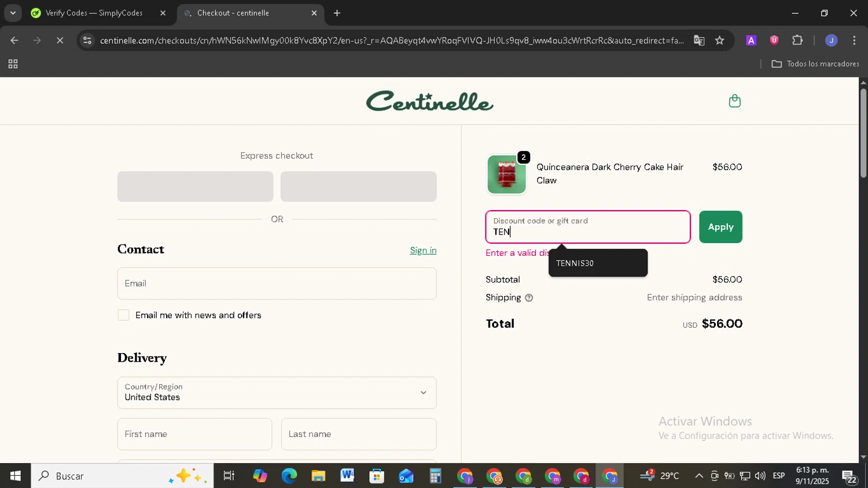Screen dimensions: 868x488
Task: Click the discount code input field
Action: pos(588,227)
